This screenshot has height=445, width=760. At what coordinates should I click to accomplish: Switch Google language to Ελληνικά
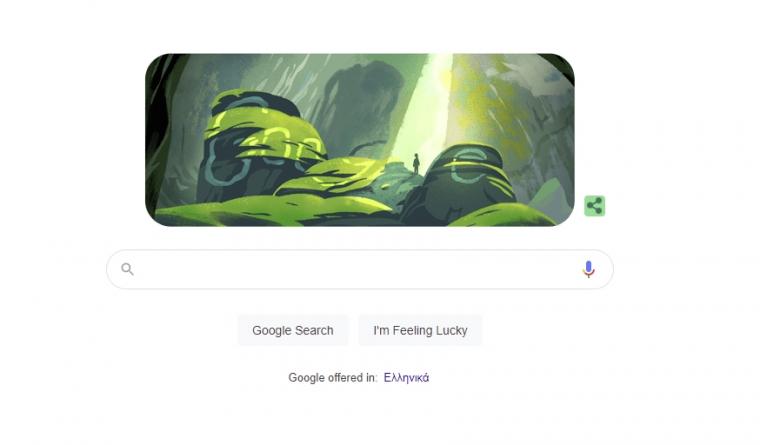tap(406, 378)
